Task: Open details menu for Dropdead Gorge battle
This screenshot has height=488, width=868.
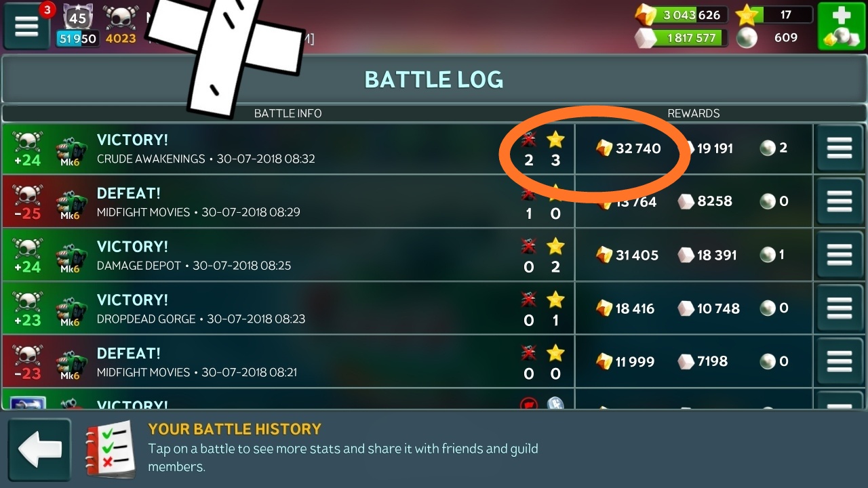Action: [840, 308]
